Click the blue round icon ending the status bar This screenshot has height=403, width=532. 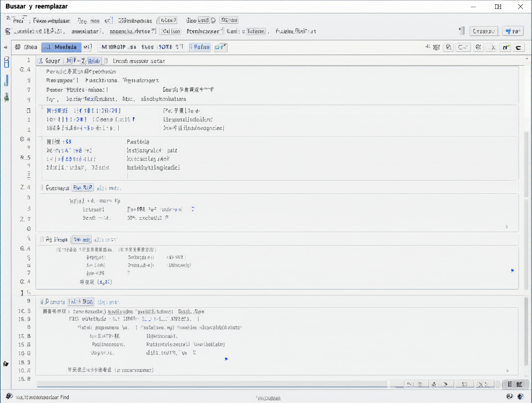[520, 396]
